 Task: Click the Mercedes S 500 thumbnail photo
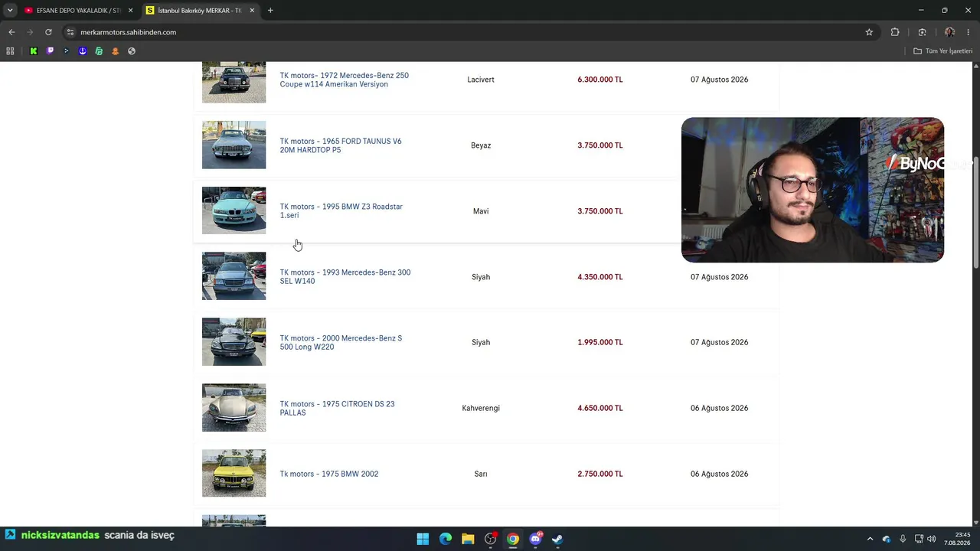pyautogui.click(x=234, y=342)
